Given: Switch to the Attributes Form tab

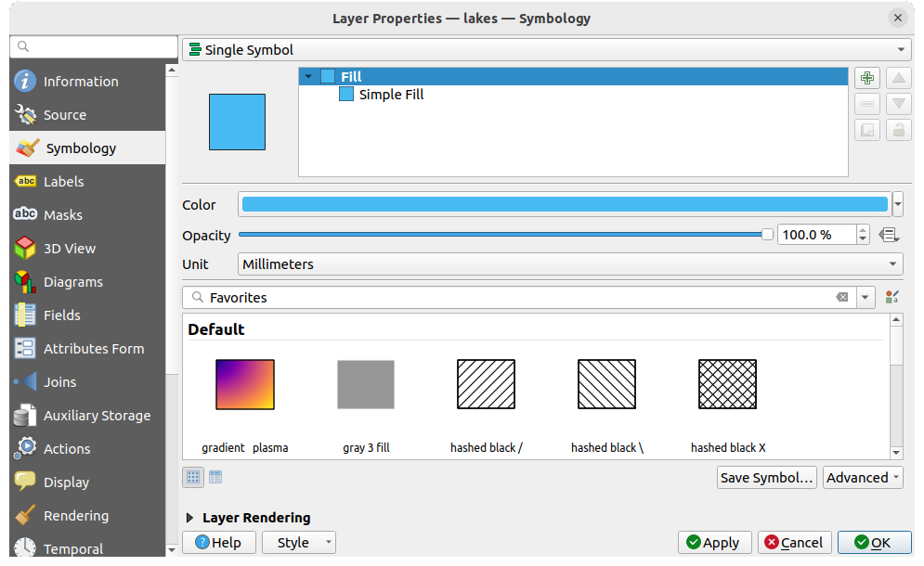Looking at the screenshot, I should 94,349.
